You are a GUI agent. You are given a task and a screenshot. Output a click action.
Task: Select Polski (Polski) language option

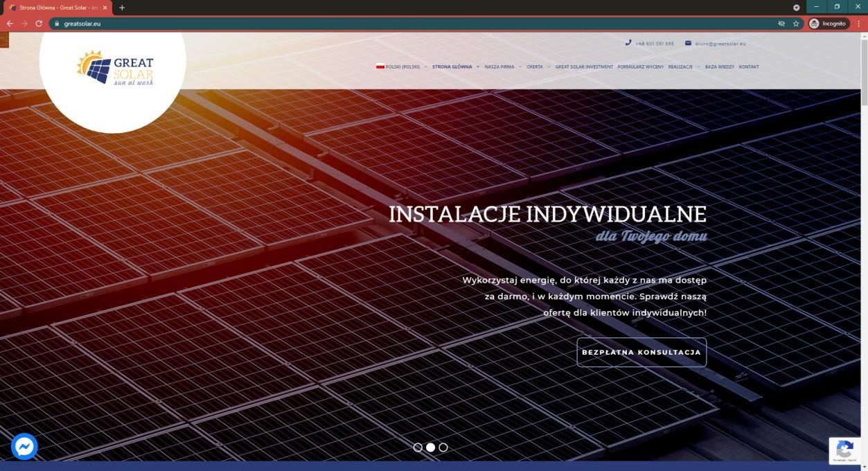tap(402, 67)
